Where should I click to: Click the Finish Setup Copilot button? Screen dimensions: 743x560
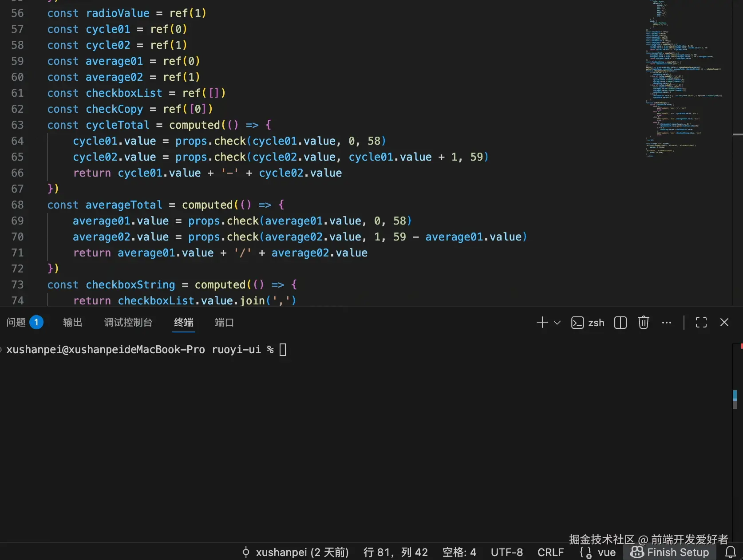pos(670,552)
